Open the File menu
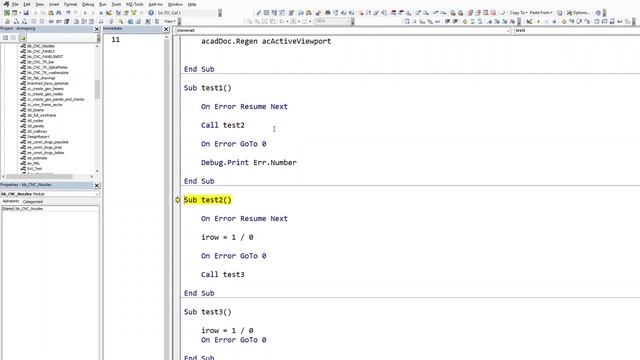 pyautogui.click(x=15, y=4)
